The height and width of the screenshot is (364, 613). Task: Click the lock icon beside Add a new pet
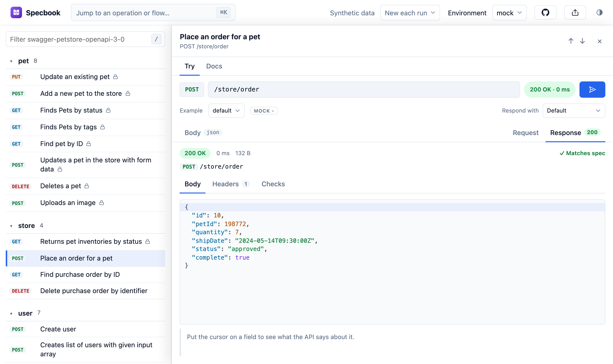coord(128,93)
